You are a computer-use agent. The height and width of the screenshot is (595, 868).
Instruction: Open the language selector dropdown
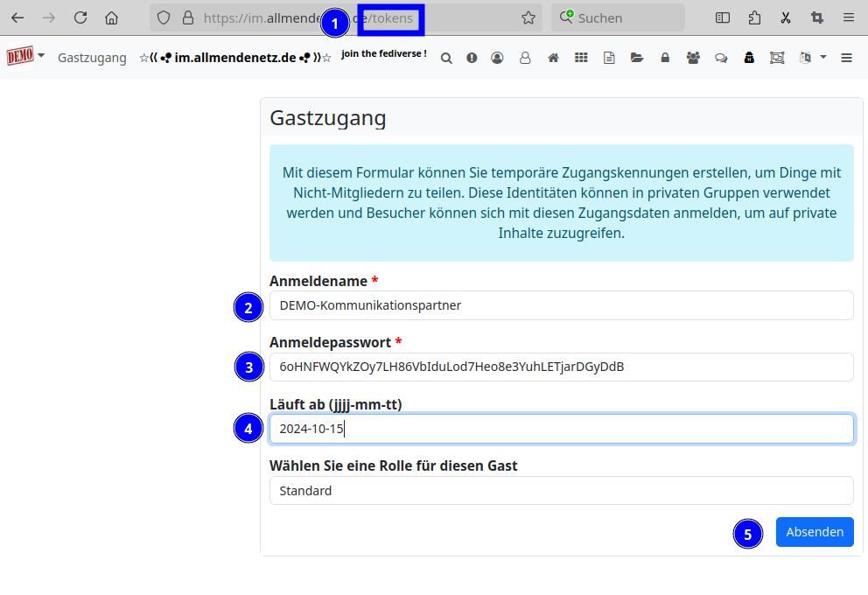pos(813,58)
